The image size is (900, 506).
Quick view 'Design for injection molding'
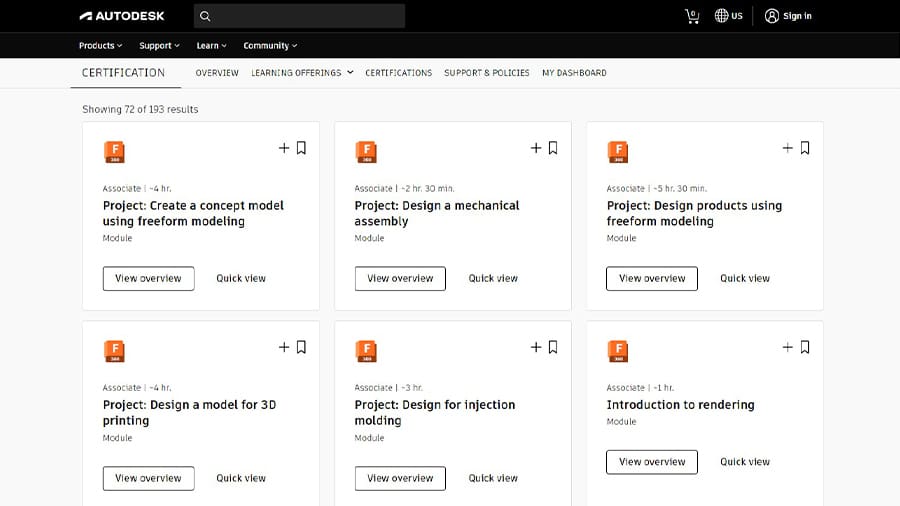pyautogui.click(x=493, y=478)
